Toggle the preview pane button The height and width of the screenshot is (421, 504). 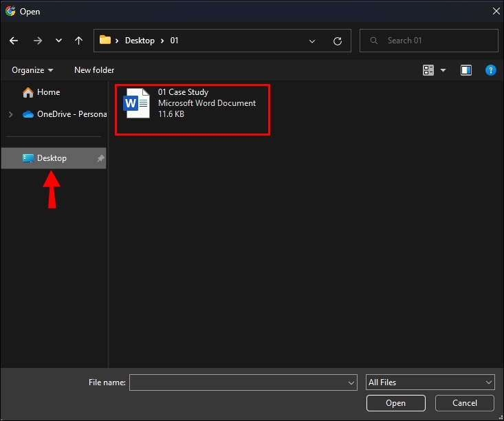click(466, 70)
